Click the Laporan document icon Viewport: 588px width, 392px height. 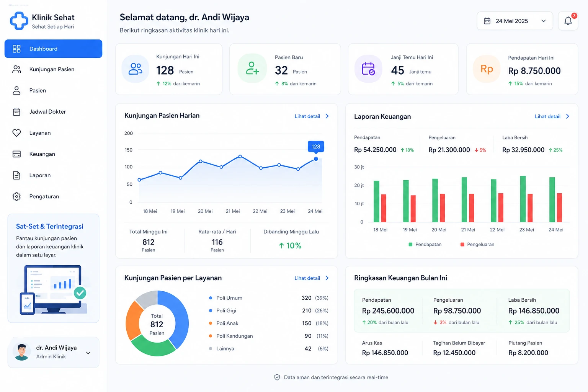[16, 175]
